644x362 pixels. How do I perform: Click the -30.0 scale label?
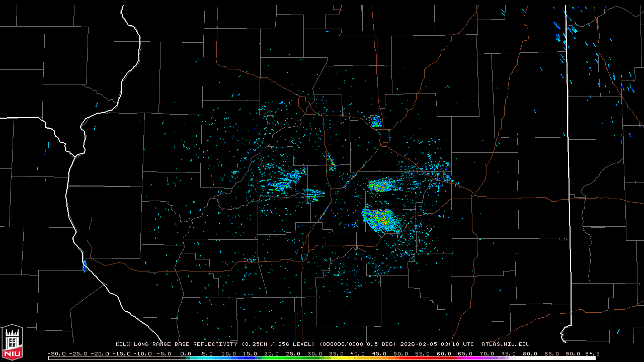click(x=57, y=353)
